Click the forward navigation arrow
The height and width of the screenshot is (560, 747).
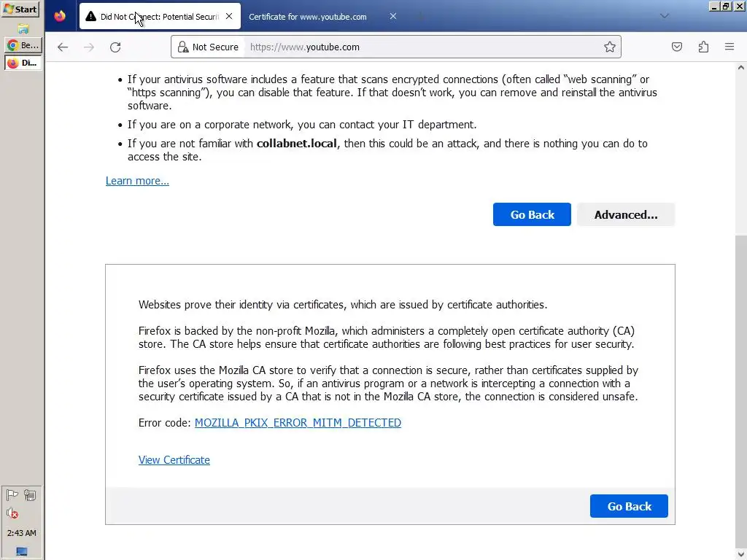click(89, 47)
